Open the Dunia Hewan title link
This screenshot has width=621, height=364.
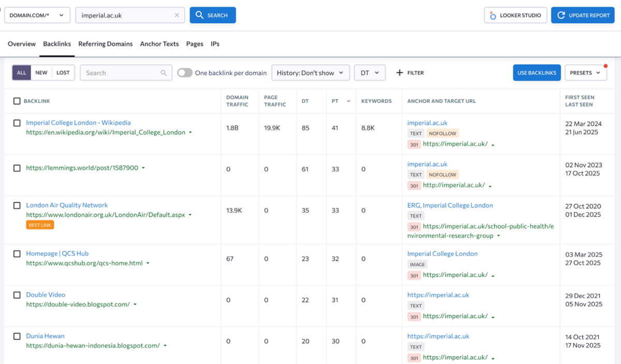pyautogui.click(x=45, y=336)
